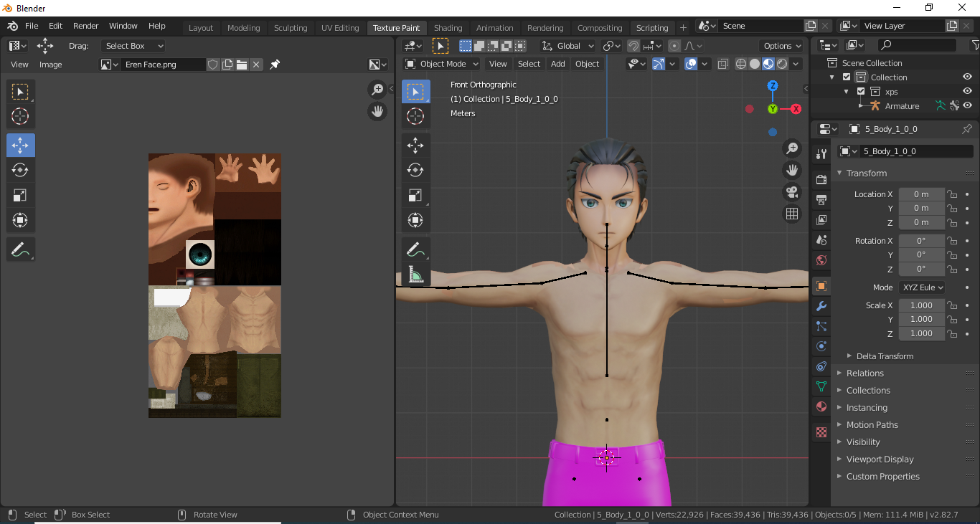
Task: Hide Armature using its eye icon
Action: coord(967,105)
